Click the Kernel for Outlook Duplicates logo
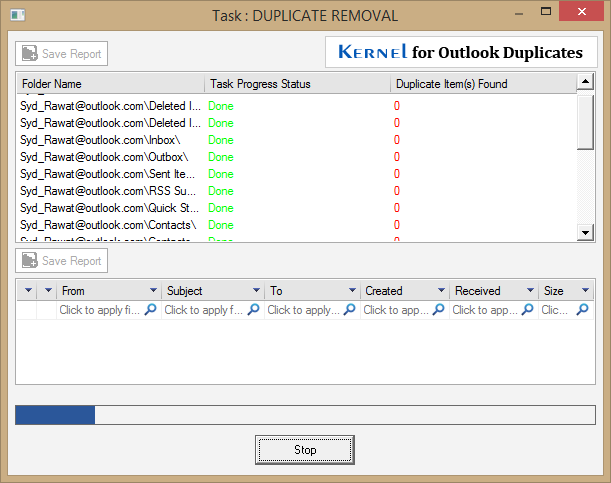Screen dimensions: 611x483 [x=461, y=52]
